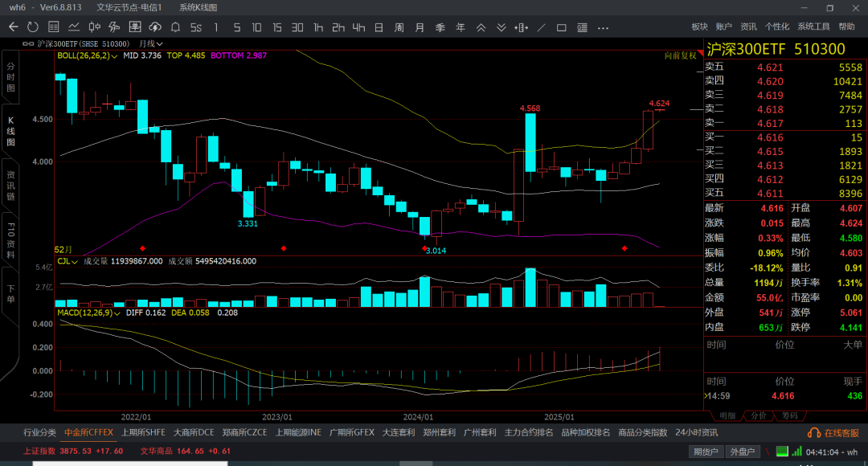Click the rectangle window icon
The image size is (868, 466).
pos(561,27)
